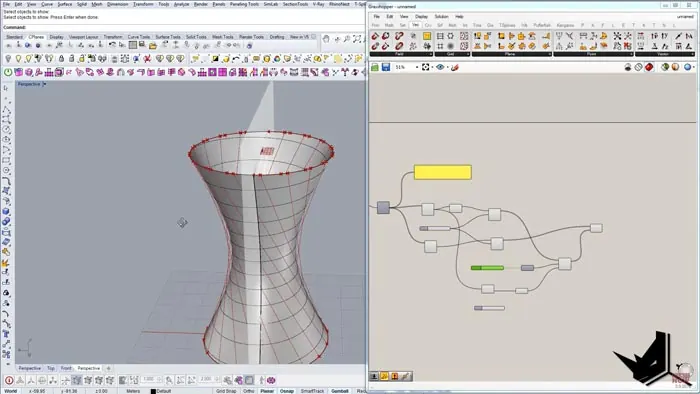This screenshot has height=394, width=700.
Task: Click the first square grid icon in Grid panel
Action: [x=440, y=36]
